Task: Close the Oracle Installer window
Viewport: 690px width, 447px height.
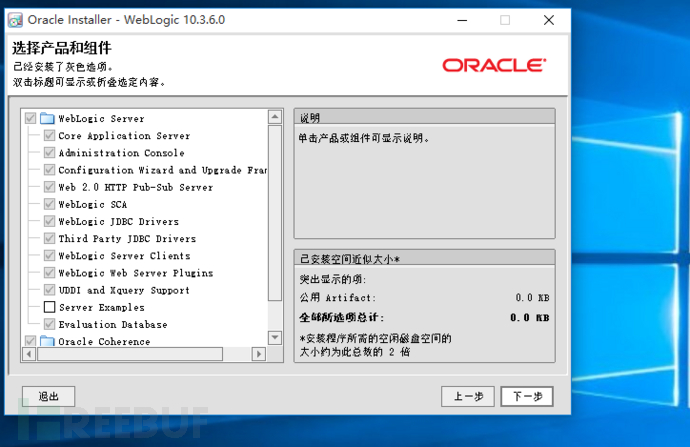Action: [x=549, y=20]
